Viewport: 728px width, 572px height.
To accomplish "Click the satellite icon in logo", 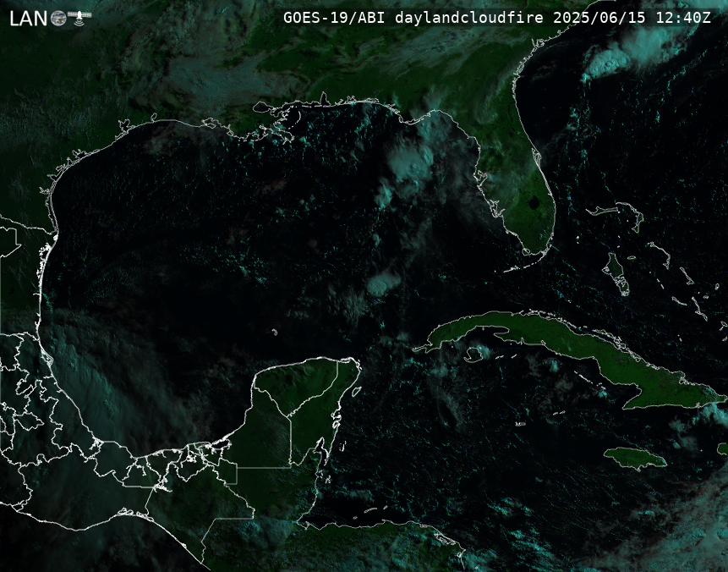I will click(79, 17).
